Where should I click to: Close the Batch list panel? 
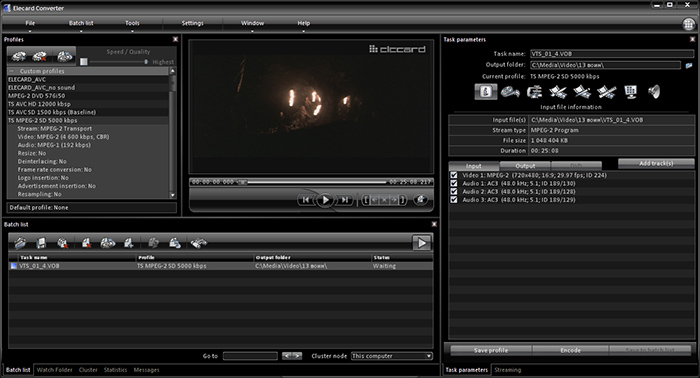[x=434, y=224]
